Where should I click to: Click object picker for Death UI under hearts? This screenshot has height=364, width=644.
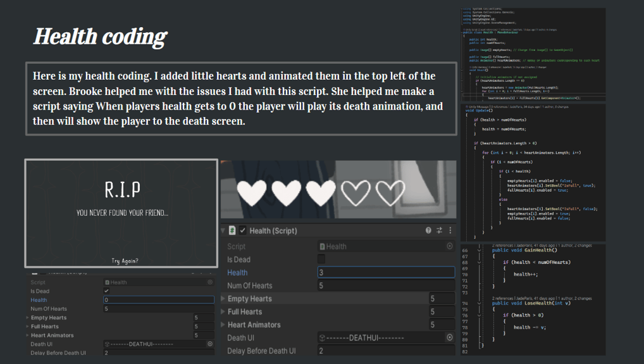pyautogui.click(x=450, y=337)
